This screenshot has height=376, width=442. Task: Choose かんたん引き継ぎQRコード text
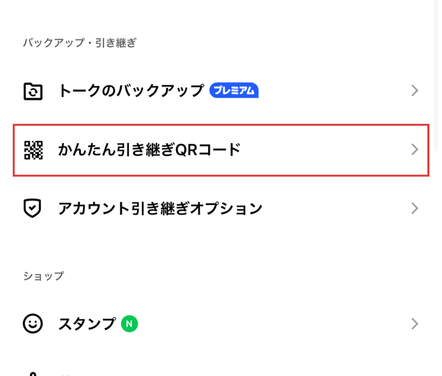point(149,150)
